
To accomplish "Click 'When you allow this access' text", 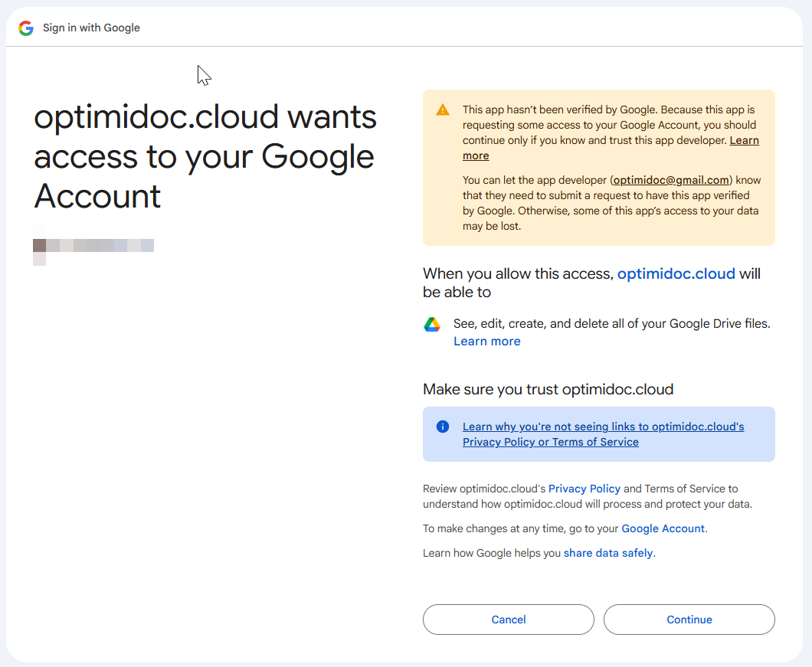I will pyautogui.click(x=518, y=273).
